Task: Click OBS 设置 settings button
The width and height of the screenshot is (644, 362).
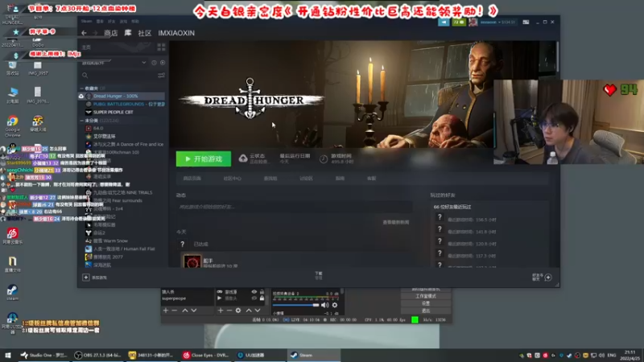Action: point(426,303)
